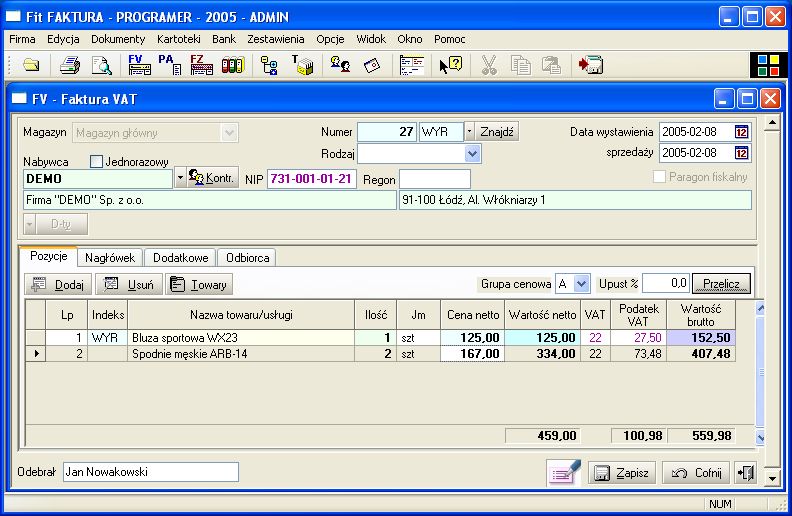Click the Cofnij button
Image resolution: width=792 pixels, height=516 pixels.
click(x=696, y=473)
